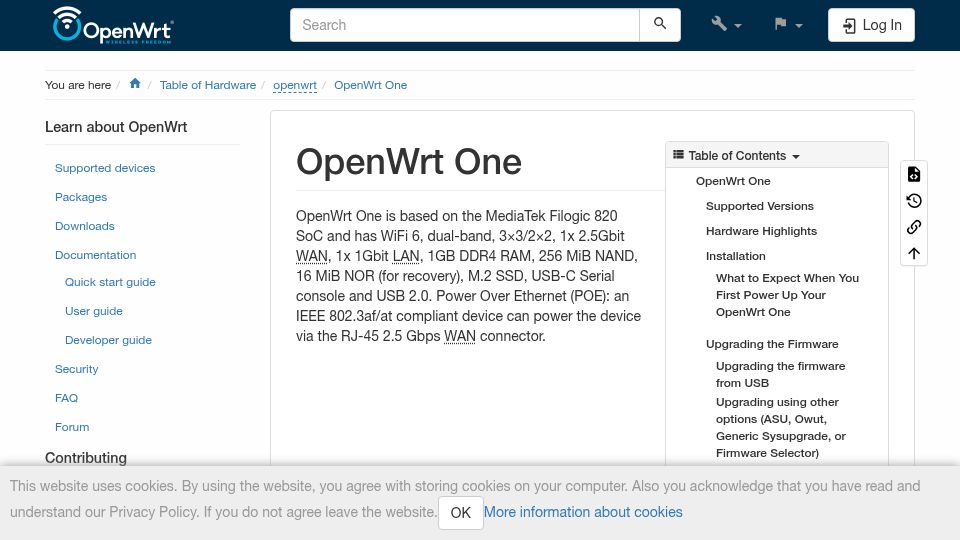Image resolution: width=960 pixels, height=540 pixels.
Task: Click the Log In button
Action: click(871, 25)
